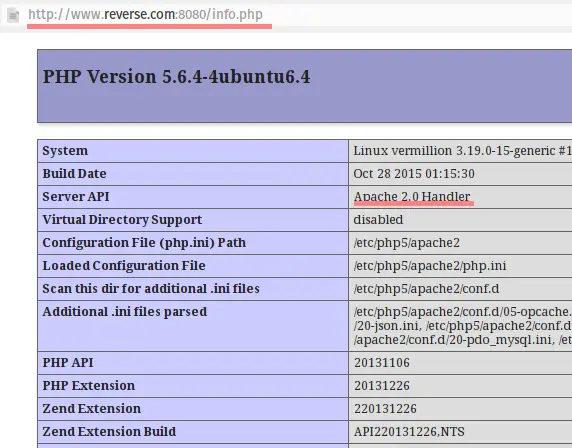The width and height of the screenshot is (572, 448).
Task: Select the Build Date label
Action: (74, 174)
